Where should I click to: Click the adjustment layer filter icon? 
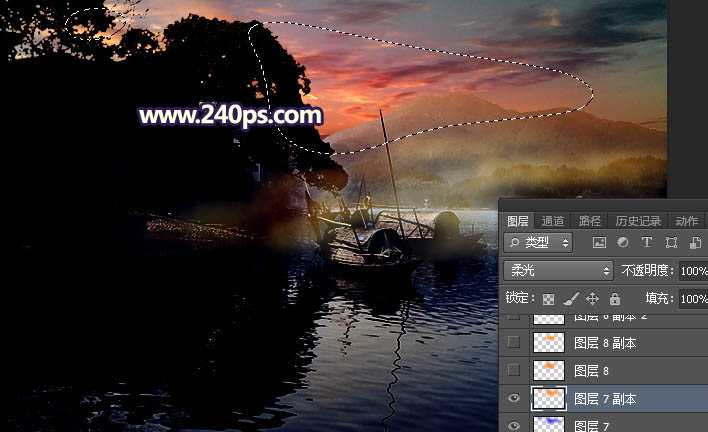pyautogui.click(x=623, y=243)
